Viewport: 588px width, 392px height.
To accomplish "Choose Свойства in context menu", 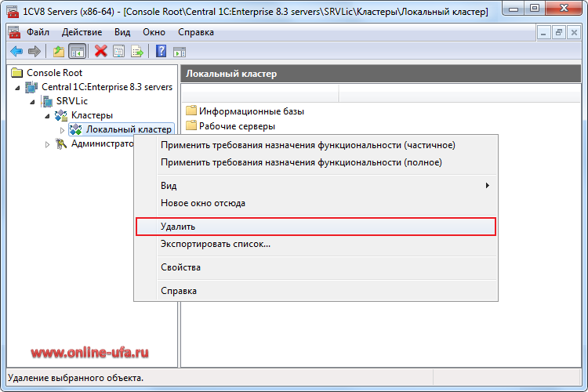I will click(x=316, y=267).
